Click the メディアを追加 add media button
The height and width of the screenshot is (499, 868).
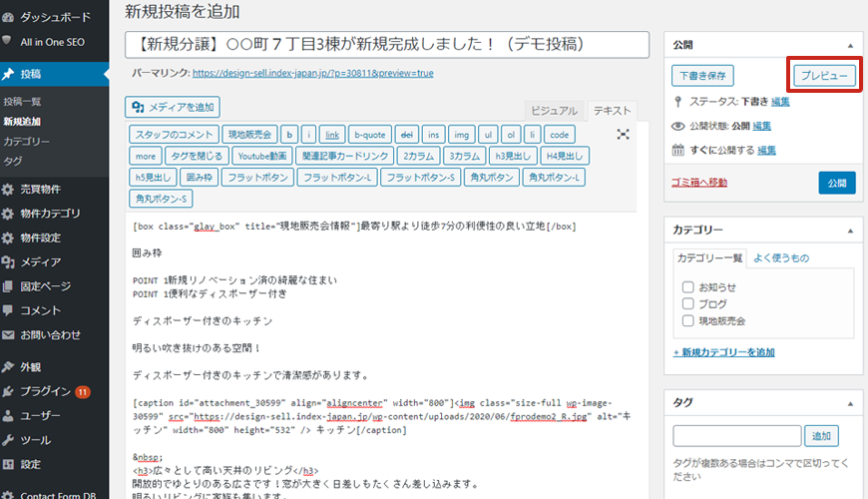[x=172, y=107]
